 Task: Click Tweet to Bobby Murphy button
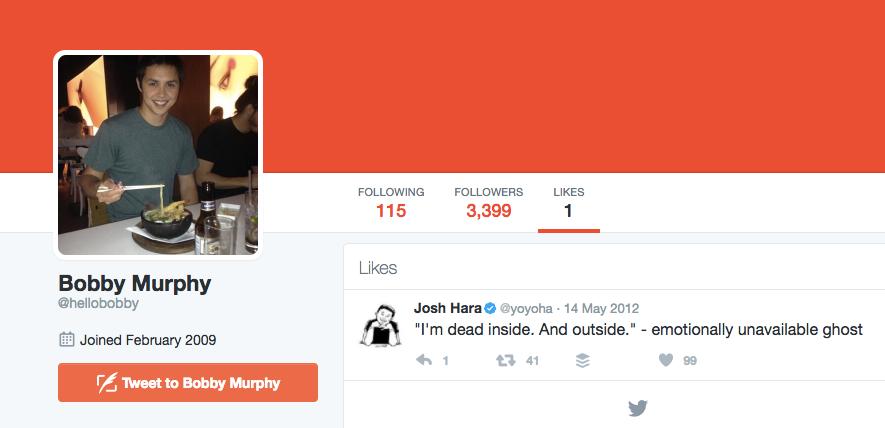point(188,382)
